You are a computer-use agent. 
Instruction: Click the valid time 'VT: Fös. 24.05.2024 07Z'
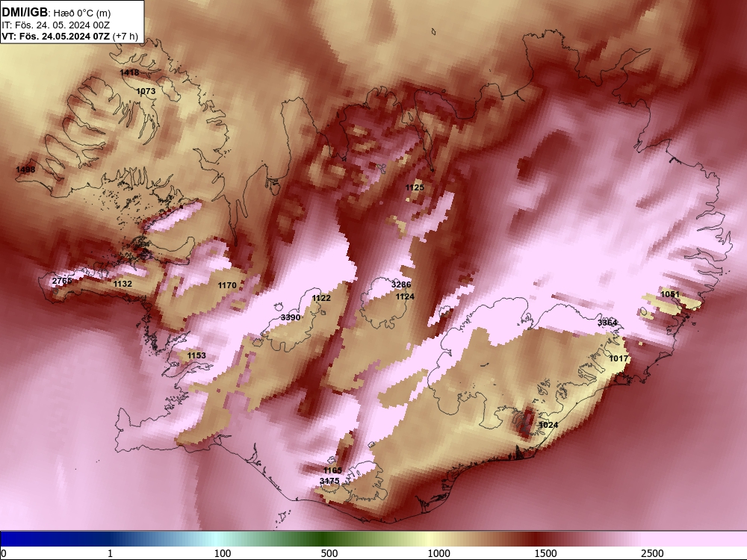coord(56,37)
